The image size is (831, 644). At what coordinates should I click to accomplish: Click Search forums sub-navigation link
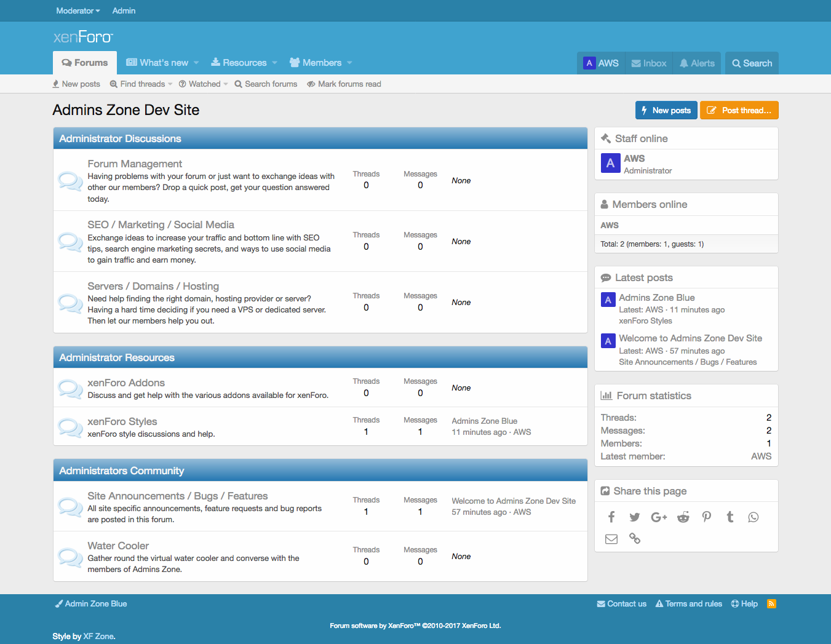[266, 84]
